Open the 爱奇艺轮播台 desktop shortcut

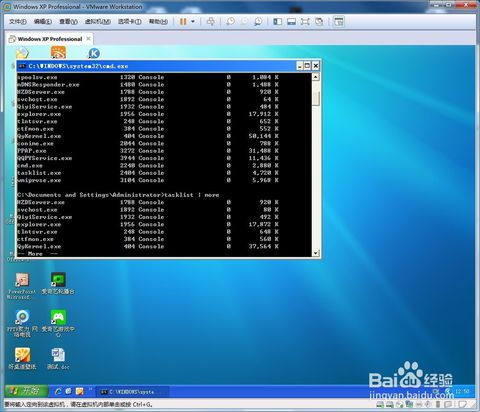58,283
